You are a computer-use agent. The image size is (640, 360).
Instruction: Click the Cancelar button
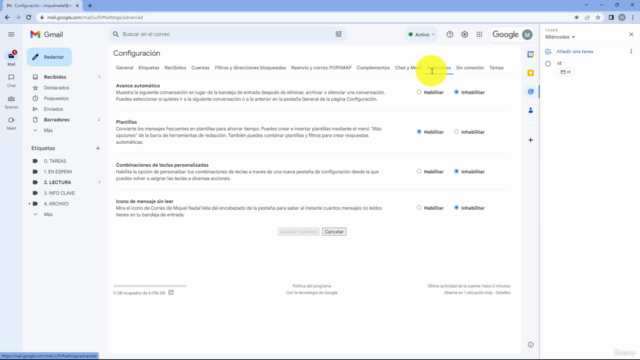click(334, 232)
